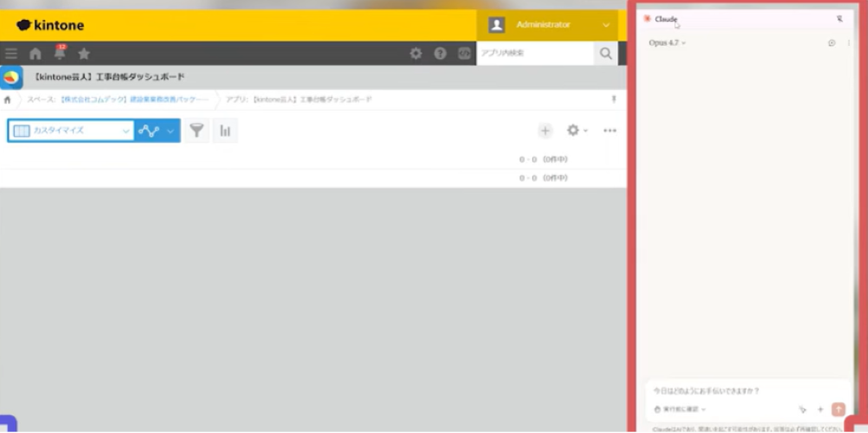
Task: Open kintone settings gear in dark bar
Action: (416, 54)
